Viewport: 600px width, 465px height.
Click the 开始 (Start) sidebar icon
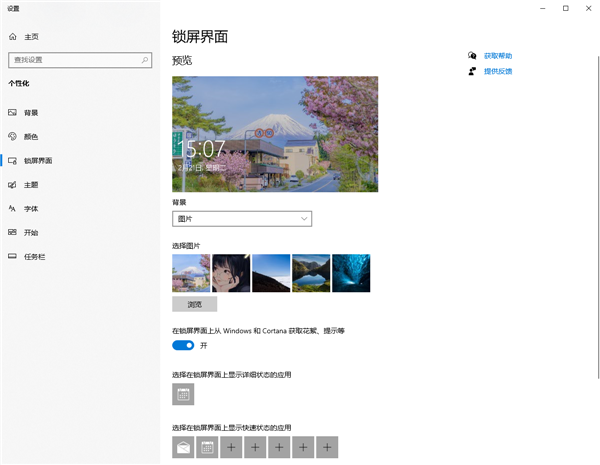[13, 232]
